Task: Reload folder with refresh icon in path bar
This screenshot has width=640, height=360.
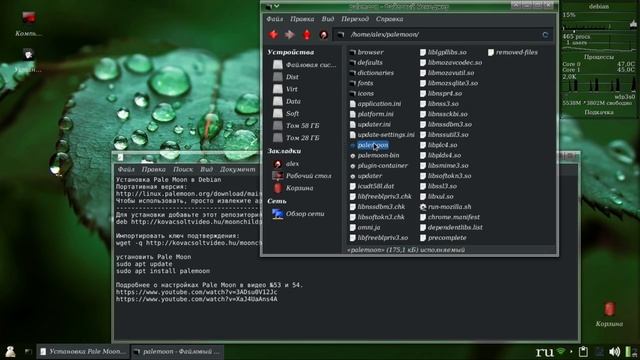Action: pos(545,35)
